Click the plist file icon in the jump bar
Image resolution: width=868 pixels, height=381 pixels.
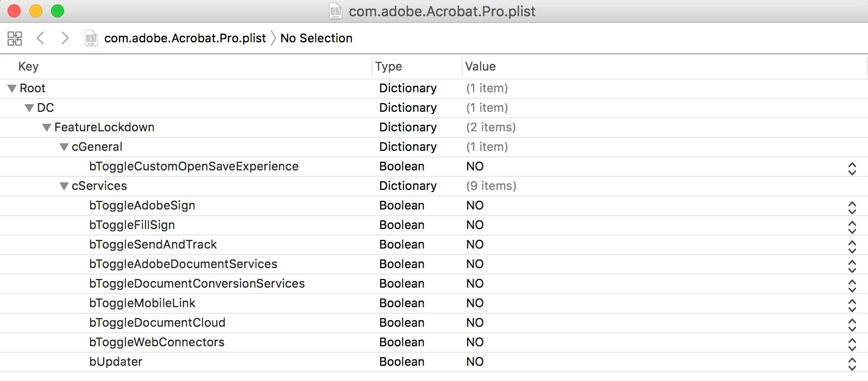(x=91, y=38)
